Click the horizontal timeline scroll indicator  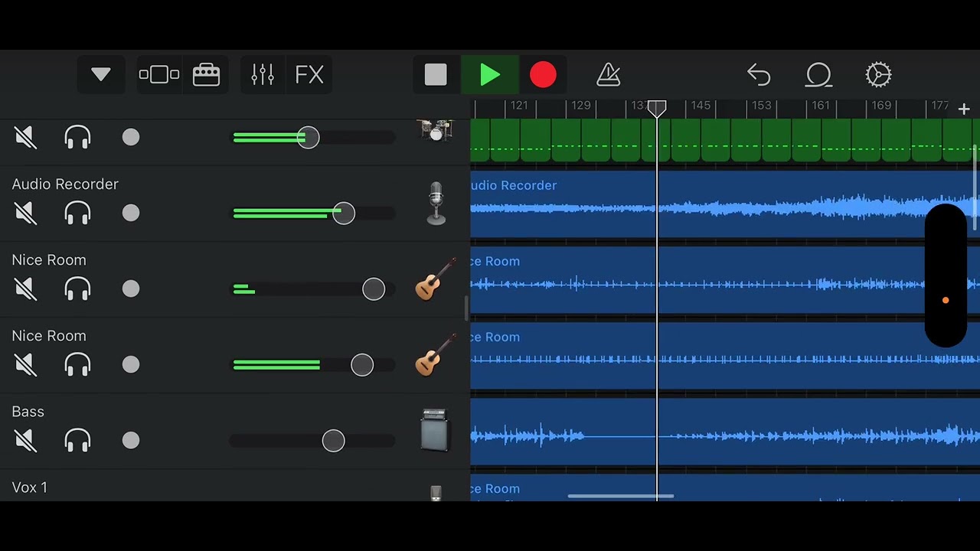click(621, 496)
